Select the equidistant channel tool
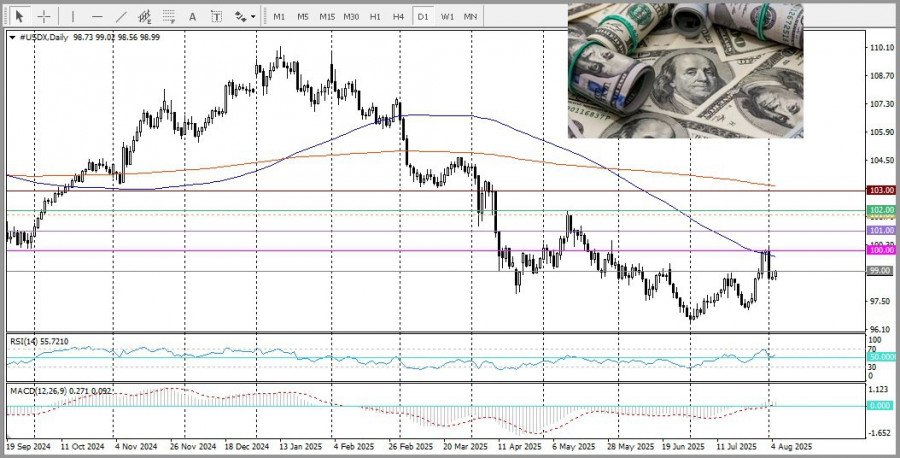Viewport: 900px width, 458px height. point(144,17)
